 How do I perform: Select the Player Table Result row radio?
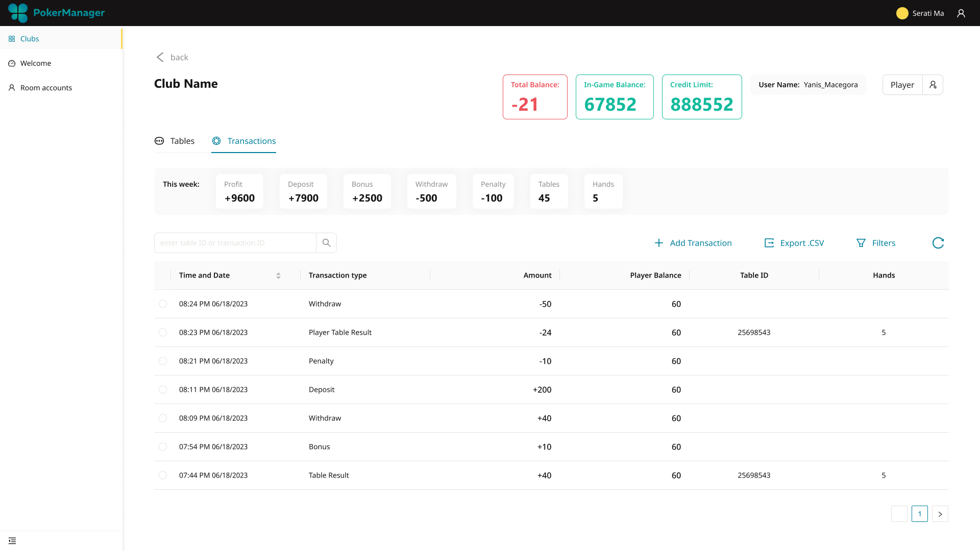[163, 333]
